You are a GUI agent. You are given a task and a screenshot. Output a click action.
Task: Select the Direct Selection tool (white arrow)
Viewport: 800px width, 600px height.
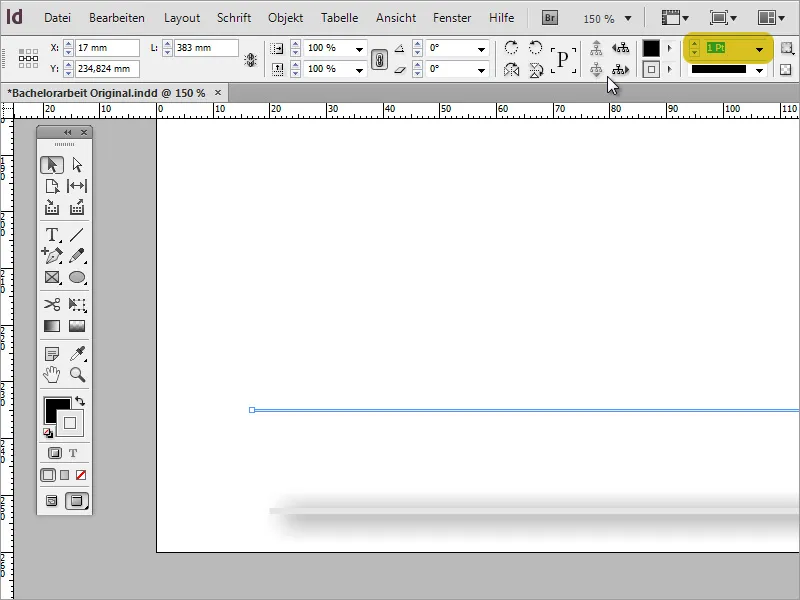click(x=77, y=165)
